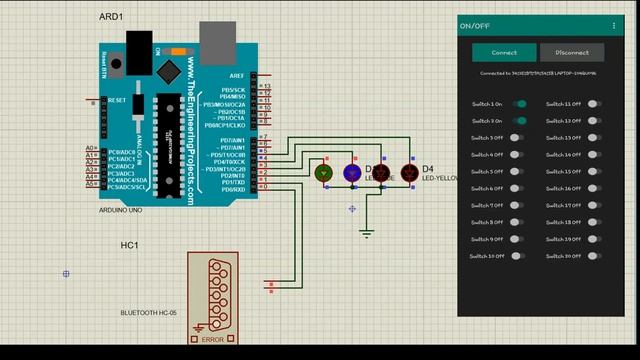640x360 pixels.
Task: Select the ground terminal symbol
Action: pyautogui.click(x=367, y=234)
